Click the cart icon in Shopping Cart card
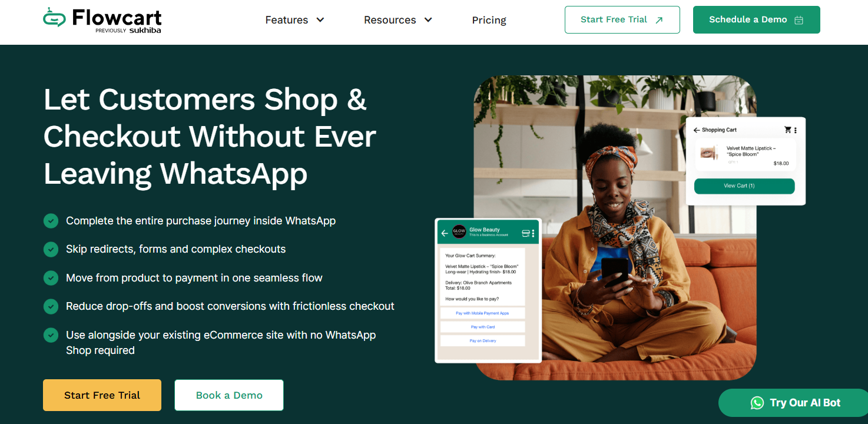Screen dimensions: 868x424 pyautogui.click(x=788, y=130)
